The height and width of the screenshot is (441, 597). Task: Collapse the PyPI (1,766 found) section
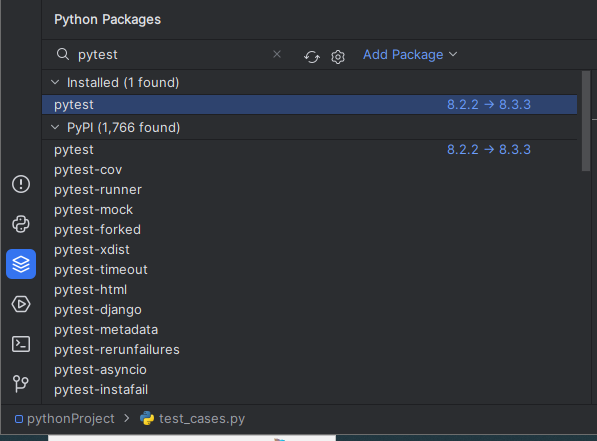coord(55,127)
